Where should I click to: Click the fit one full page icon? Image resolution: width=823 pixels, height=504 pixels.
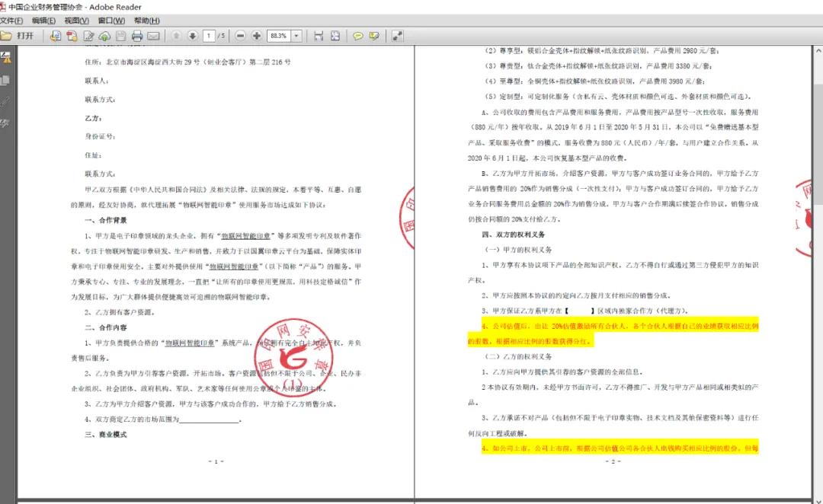click(x=335, y=36)
